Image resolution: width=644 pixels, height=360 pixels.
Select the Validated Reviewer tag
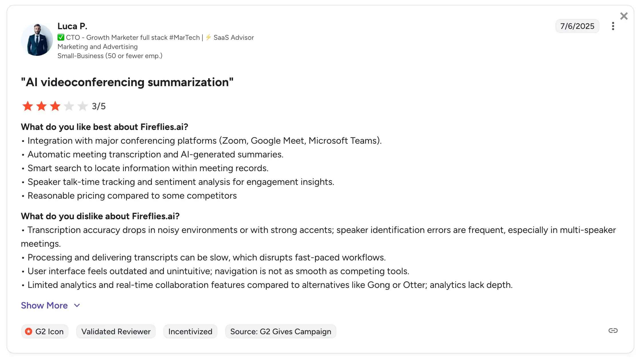[x=116, y=331]
